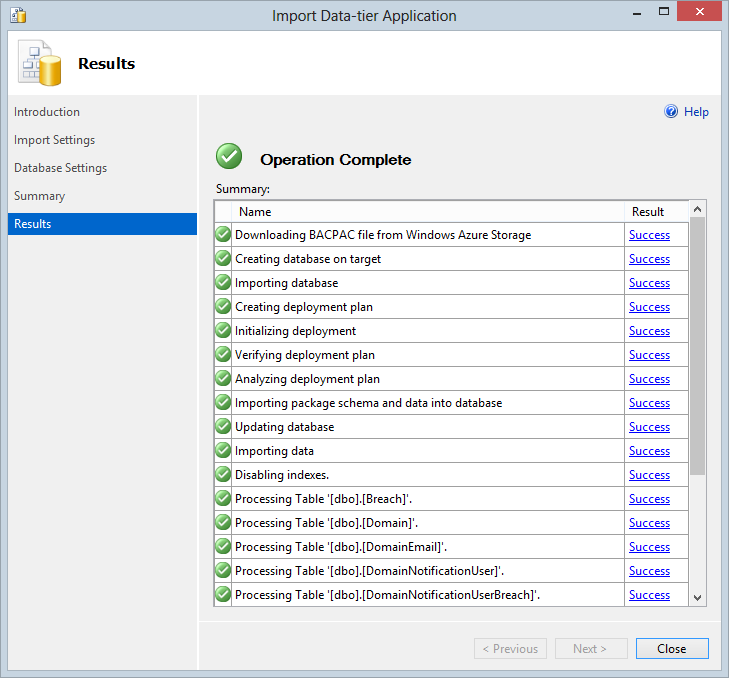Click the application icon in the title bar

(x=18, y=16)
